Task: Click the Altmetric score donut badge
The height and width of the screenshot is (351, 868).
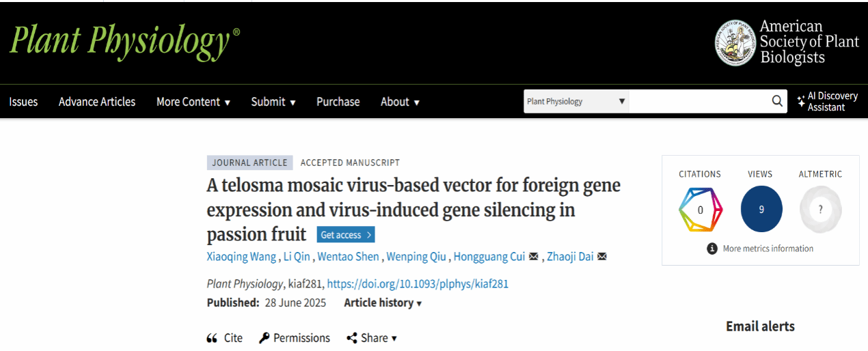Action: (820, 210)
